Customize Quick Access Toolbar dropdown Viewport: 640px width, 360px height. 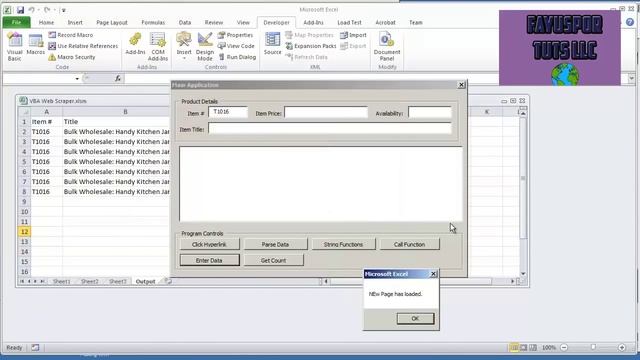63,10
